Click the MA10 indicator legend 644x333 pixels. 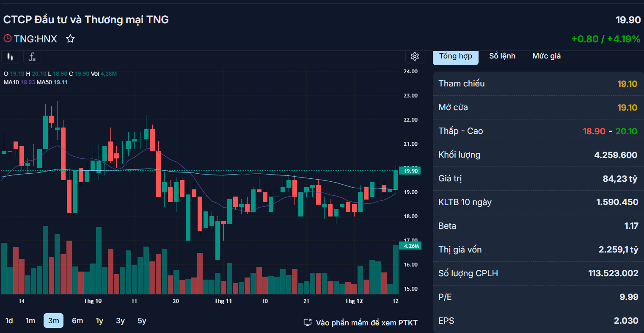(19, 82)
